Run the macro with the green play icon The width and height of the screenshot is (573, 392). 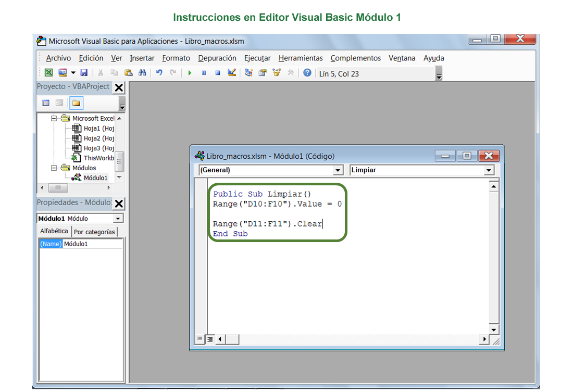coord(190,73)
